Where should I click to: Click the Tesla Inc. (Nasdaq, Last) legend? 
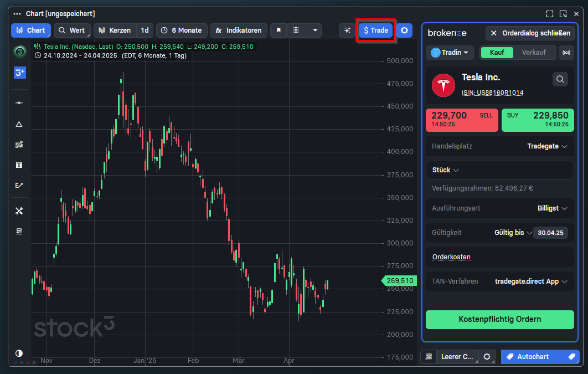[x=79, y=47]
